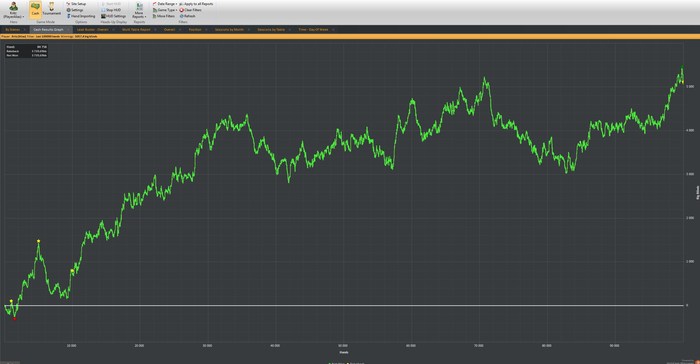Click the Hands row in the graph stats box

click(x=26, y=47)
